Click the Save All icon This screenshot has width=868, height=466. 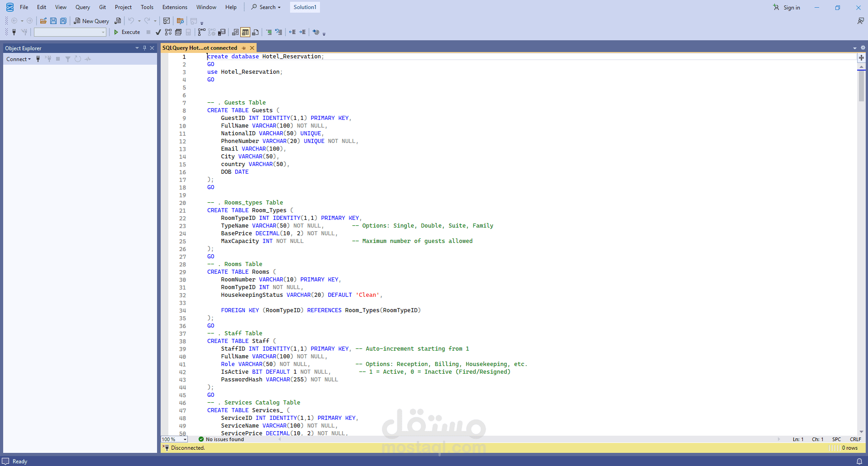click(63, 21)
